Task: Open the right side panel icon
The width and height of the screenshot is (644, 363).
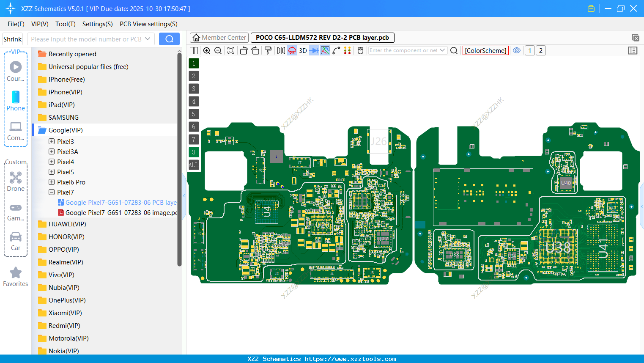Action: pos(633,50)
